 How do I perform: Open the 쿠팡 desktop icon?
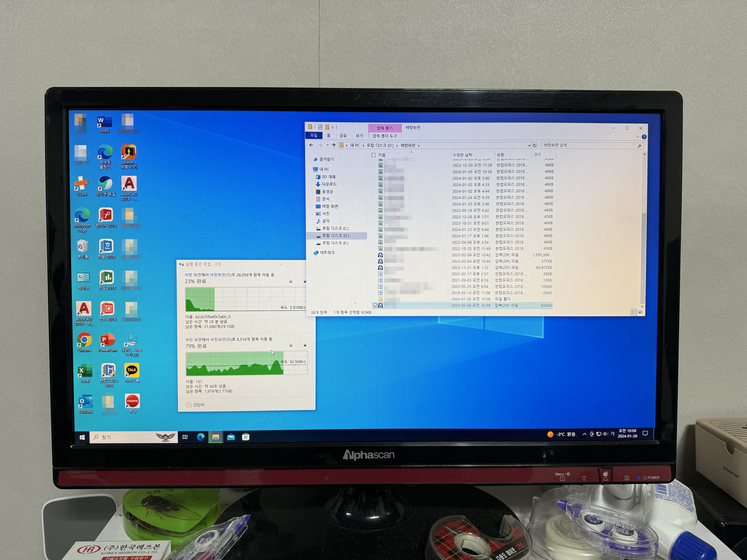132,404
